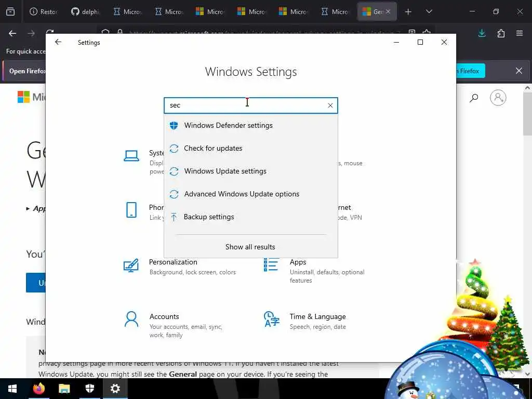Click the Windows Defender shield icon in results
The width and height of the screenshot is (532, 399).
174,126
